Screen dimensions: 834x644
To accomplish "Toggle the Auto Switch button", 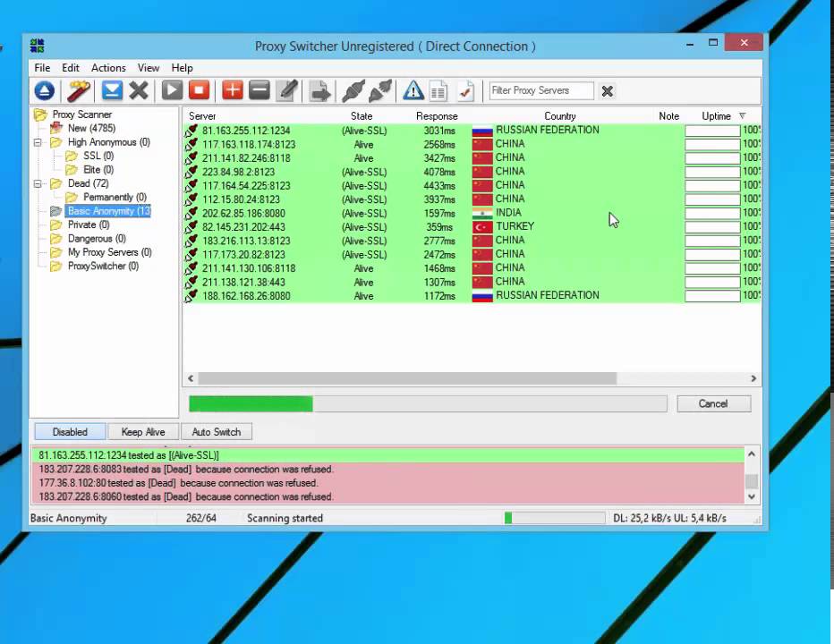I will tap(217, 432).
